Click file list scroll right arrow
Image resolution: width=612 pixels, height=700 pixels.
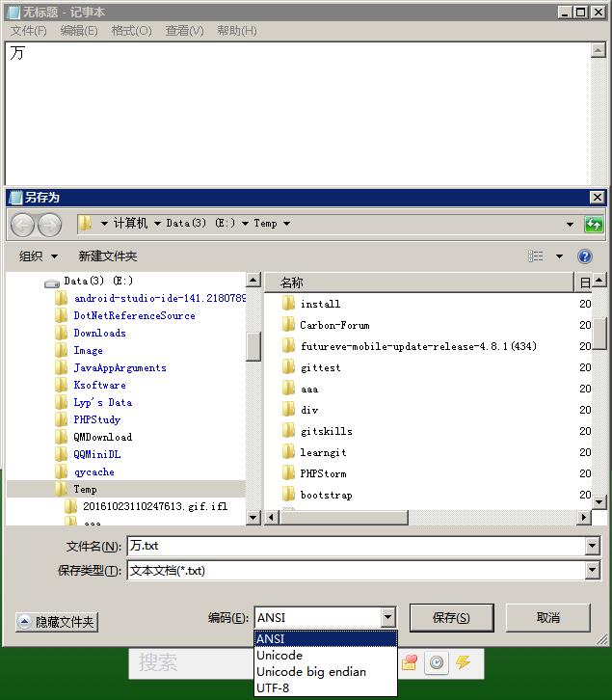(583, 518)
